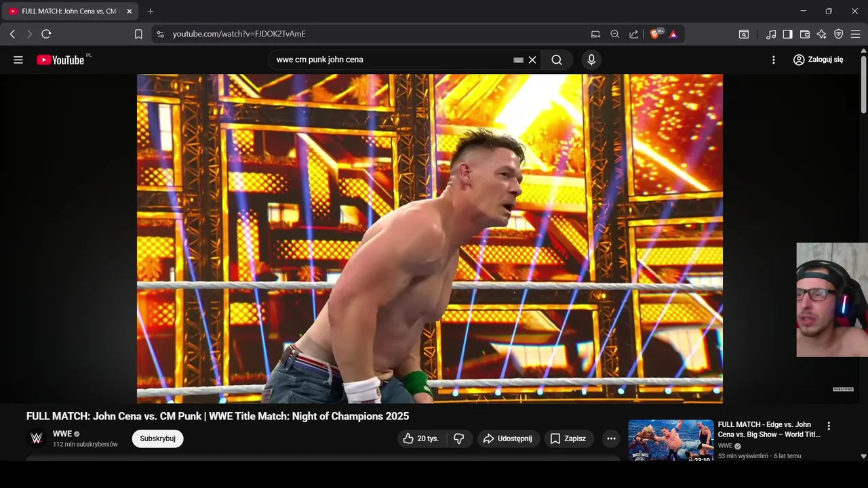Open Brave VPN shield icon
The width and height of the screenshot is (868, 488).
[839, 34]
